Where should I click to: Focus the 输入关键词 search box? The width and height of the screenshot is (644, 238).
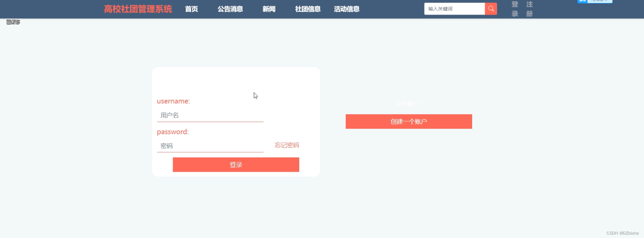coord(455,9)
